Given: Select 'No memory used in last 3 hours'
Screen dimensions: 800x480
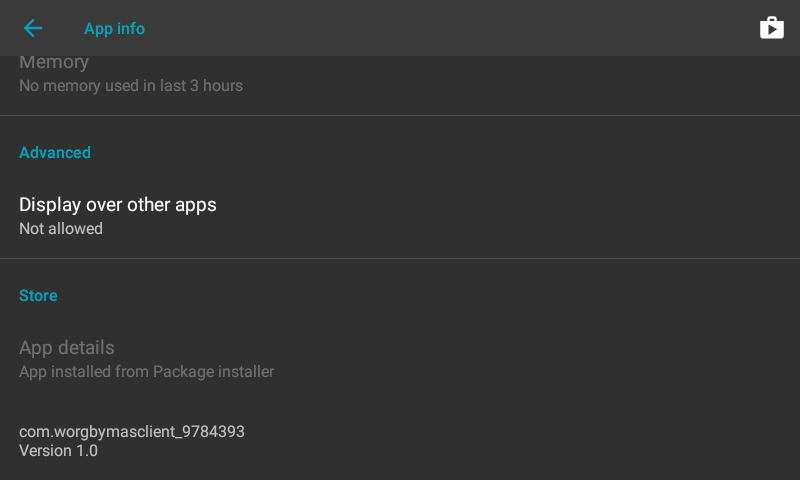Looking at the screenshot, I should coord(131,86).
